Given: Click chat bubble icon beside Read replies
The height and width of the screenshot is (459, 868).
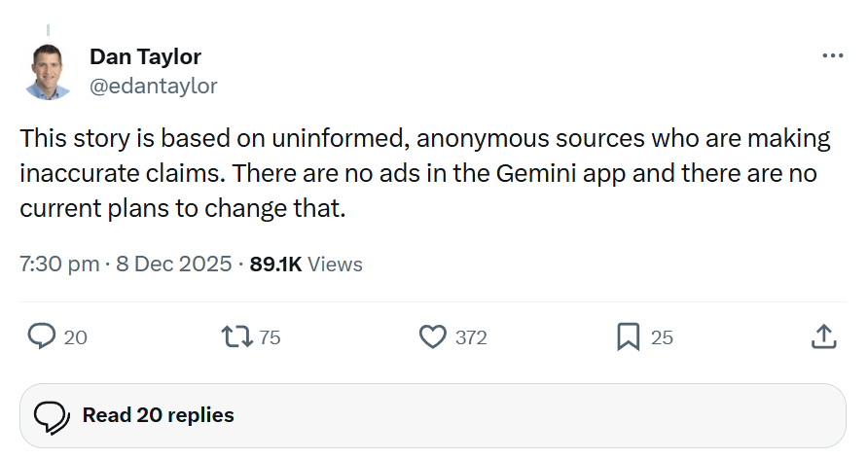Looking at the screenshot, I should point(52,416).
